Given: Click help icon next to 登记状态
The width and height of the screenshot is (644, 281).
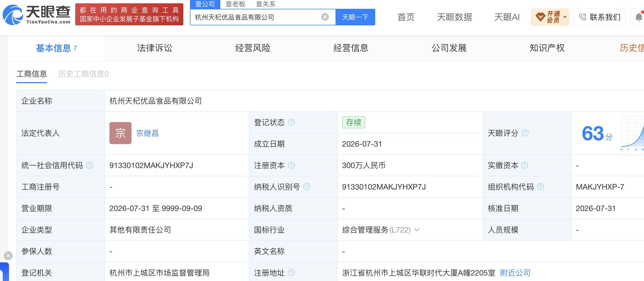Looking at the screenshot, I should (x=291, y=122).
